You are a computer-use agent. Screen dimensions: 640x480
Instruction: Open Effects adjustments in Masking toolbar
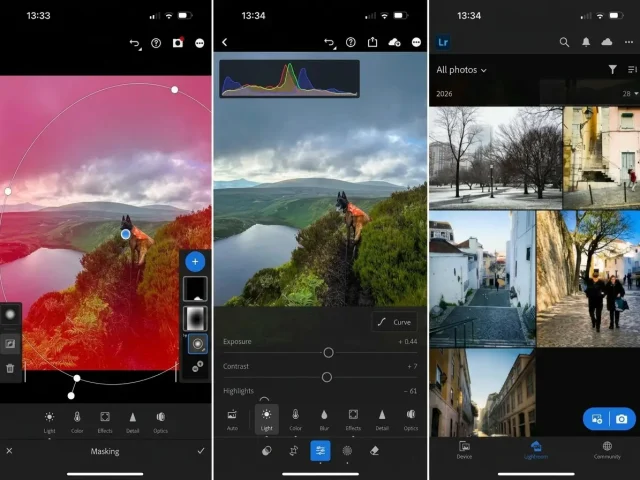(105, 422)
